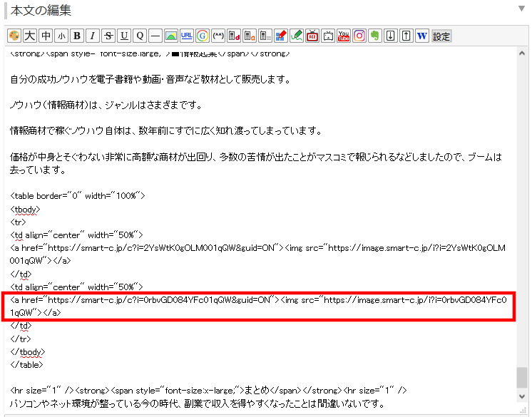
Task: Click the editor scrollbar down arrow
Action: coord(522,396)
